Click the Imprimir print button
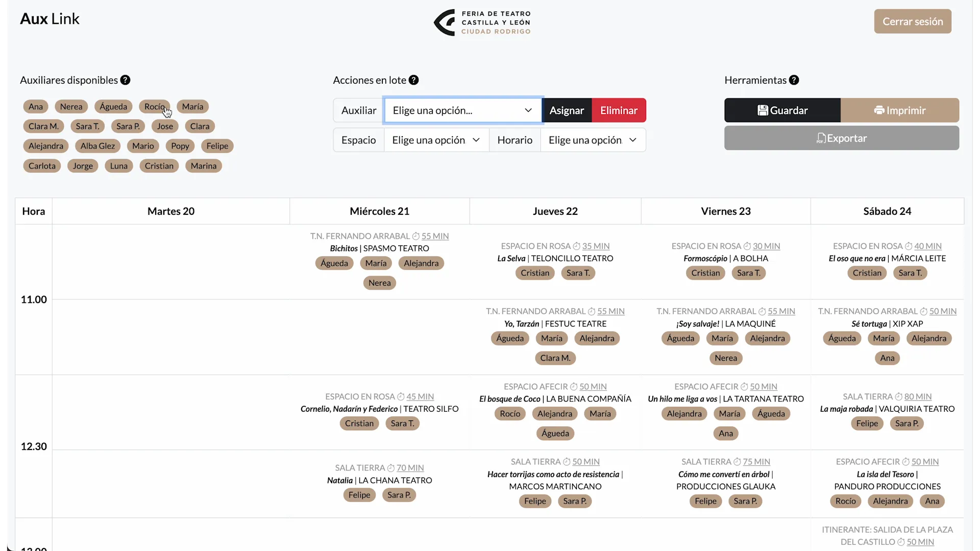Screen dimensions: 980x551 click(x=900, y=110)
